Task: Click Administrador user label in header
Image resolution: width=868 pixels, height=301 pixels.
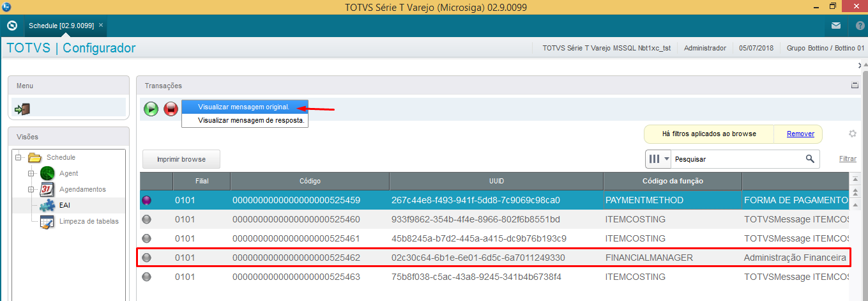Action: coord(705,48)
